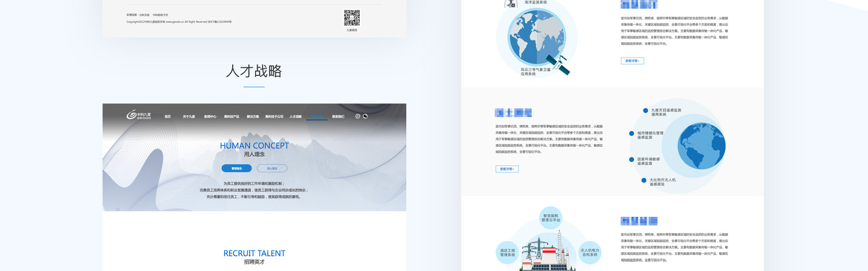Click the blue dot next to 九度天目遥感监测通用系统

pos(646,111)
